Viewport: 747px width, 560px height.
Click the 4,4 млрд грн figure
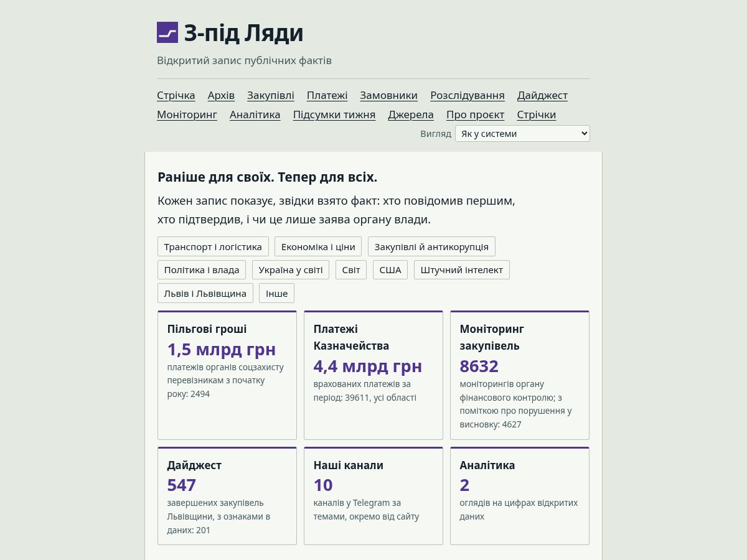tap(368, 366)
